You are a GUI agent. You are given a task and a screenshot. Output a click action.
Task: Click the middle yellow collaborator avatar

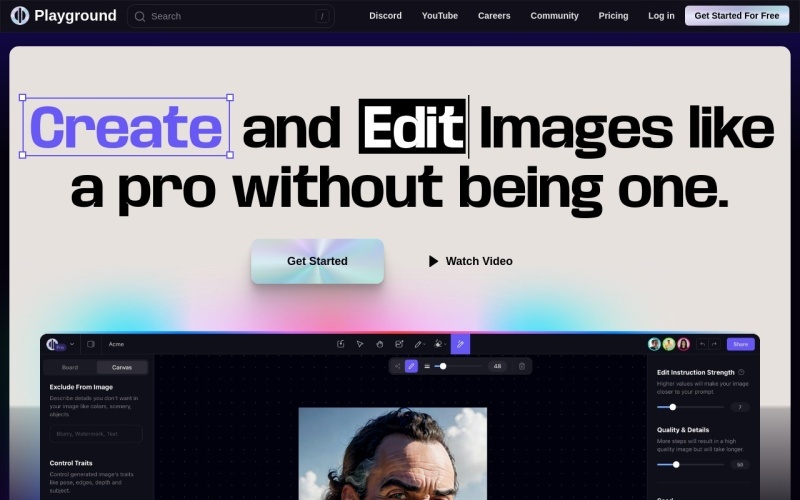[669, 344]
